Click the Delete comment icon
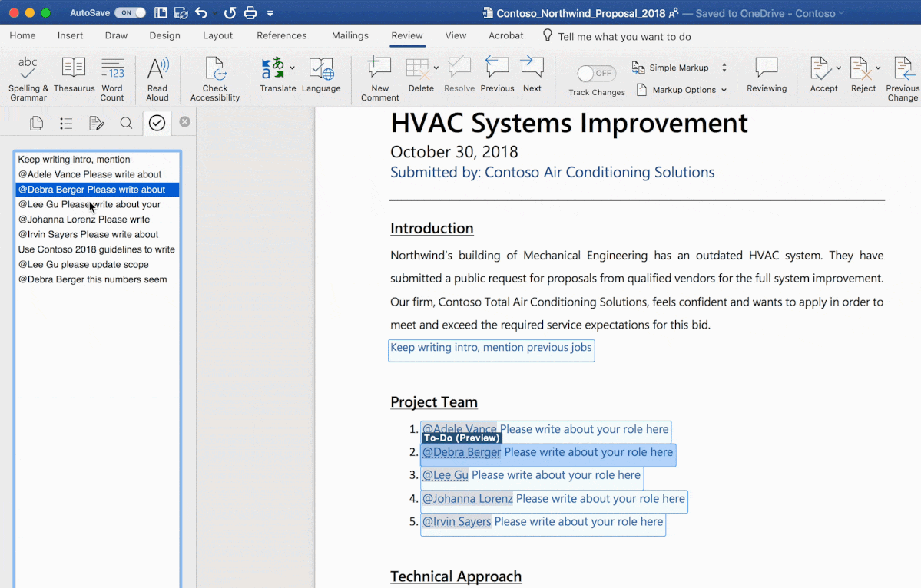This screenshot has width=921, height=588. pyautogui.click(x=418, y=68)
